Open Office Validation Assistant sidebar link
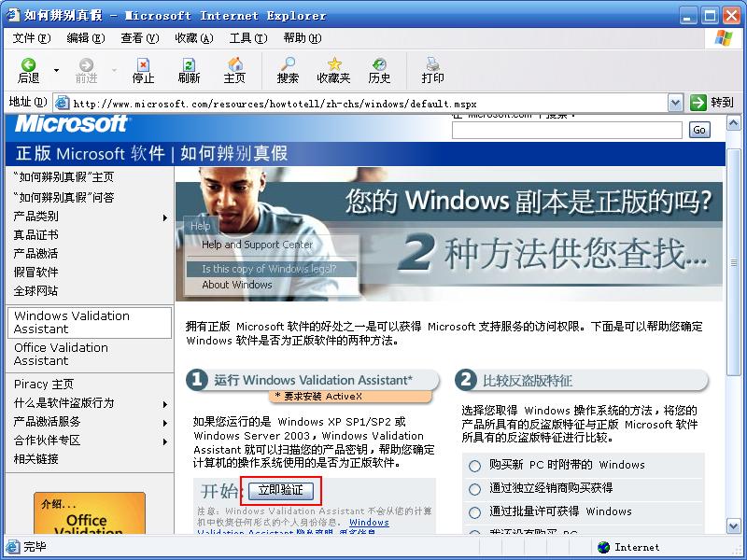Image resolution: width=747 pixels, height=560 pixels. [x=61, y=355]
